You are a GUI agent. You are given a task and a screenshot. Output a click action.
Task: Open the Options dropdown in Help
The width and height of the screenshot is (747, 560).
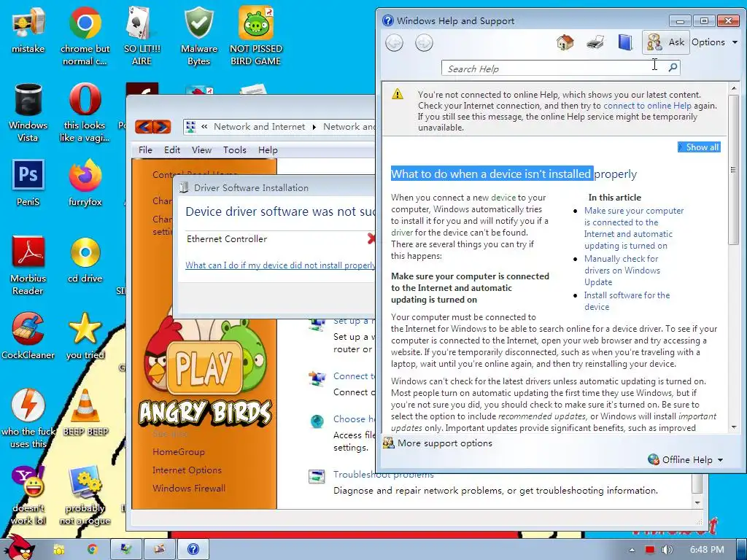coord(715,42)
